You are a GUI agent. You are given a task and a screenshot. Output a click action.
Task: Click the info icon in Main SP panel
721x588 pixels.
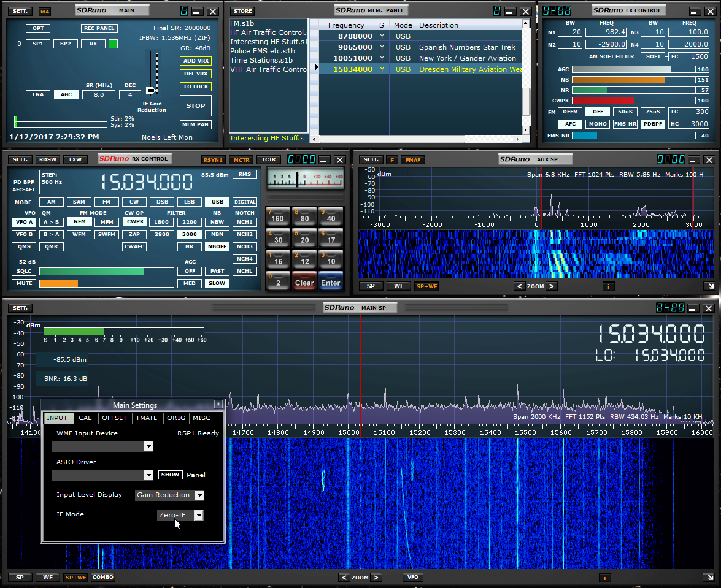(x=604, y=578)
